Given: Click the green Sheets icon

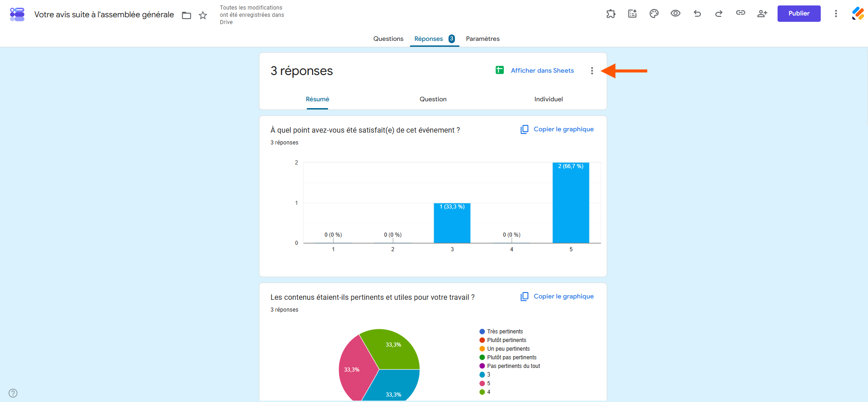Looking at the screenshot, I should click(499, 70).
